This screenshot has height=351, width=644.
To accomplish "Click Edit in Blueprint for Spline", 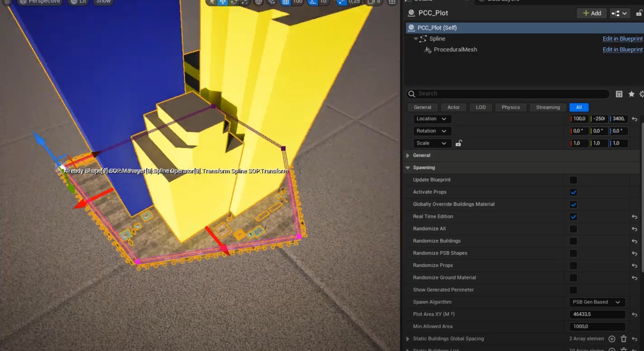I will pyautogui.click(x=623, y=39).
